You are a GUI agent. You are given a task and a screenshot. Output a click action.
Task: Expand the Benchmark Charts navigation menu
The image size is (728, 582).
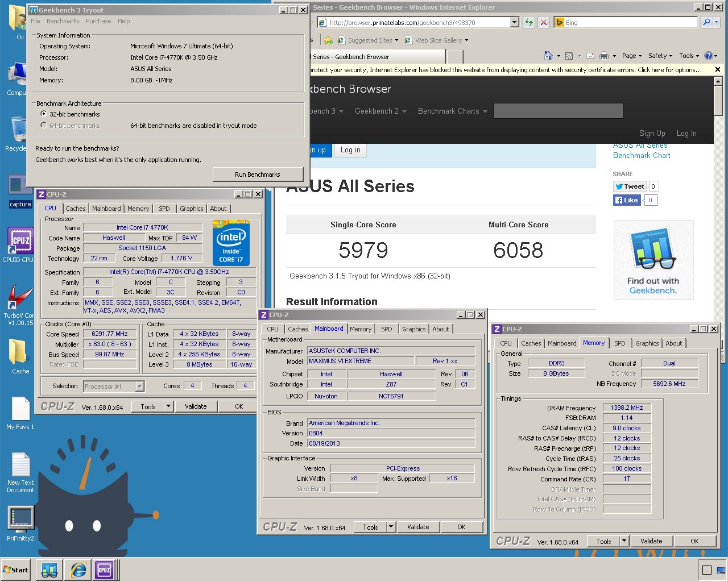click(453, 111)
